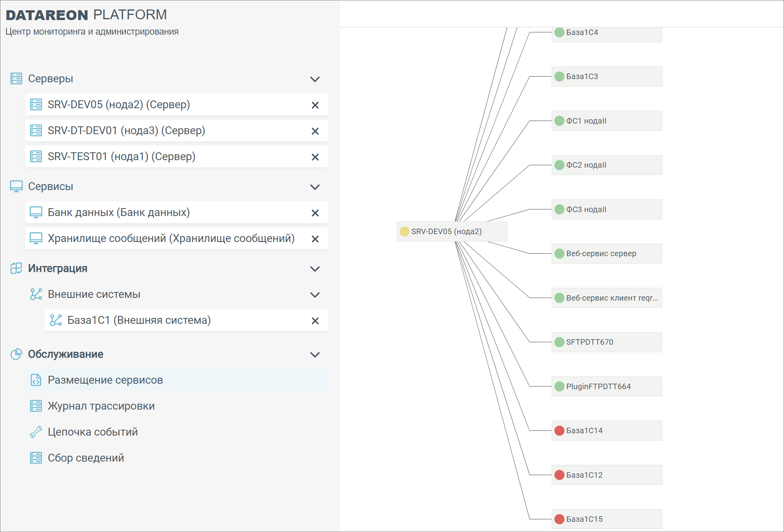This screenshot has height=532, width=784.
Task: Select the Веб-сервис сервер graph node
Action: point(606,253)
